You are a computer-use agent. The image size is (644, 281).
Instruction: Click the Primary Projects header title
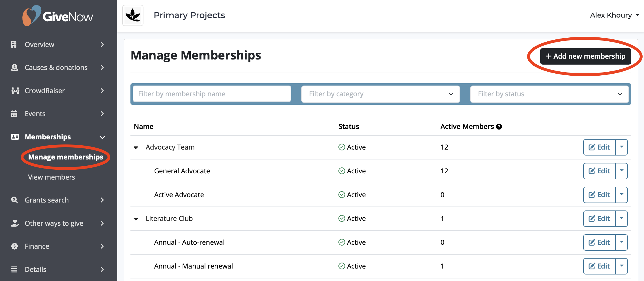[x=189, y=15]
